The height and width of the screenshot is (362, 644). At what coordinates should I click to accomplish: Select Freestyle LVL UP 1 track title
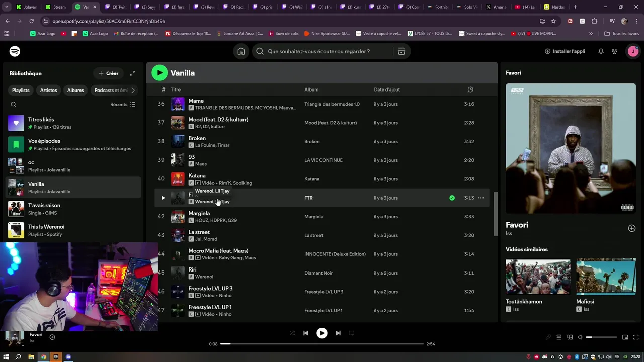point(210,307)
